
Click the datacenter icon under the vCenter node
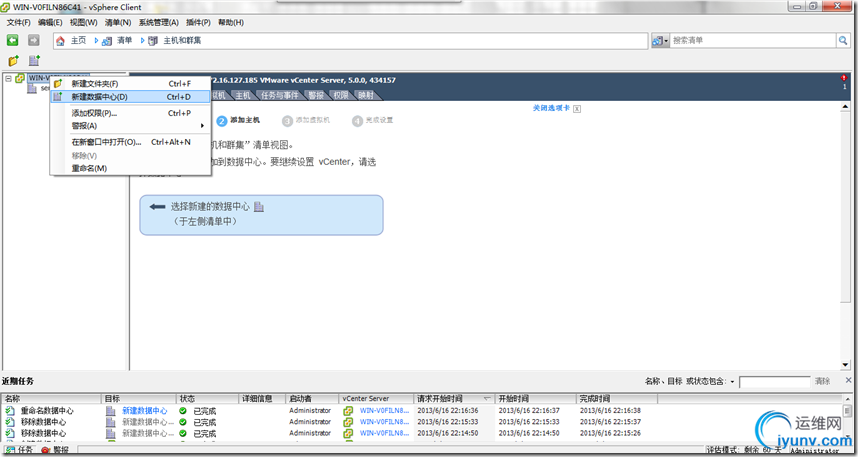click(x=32, y=89)
